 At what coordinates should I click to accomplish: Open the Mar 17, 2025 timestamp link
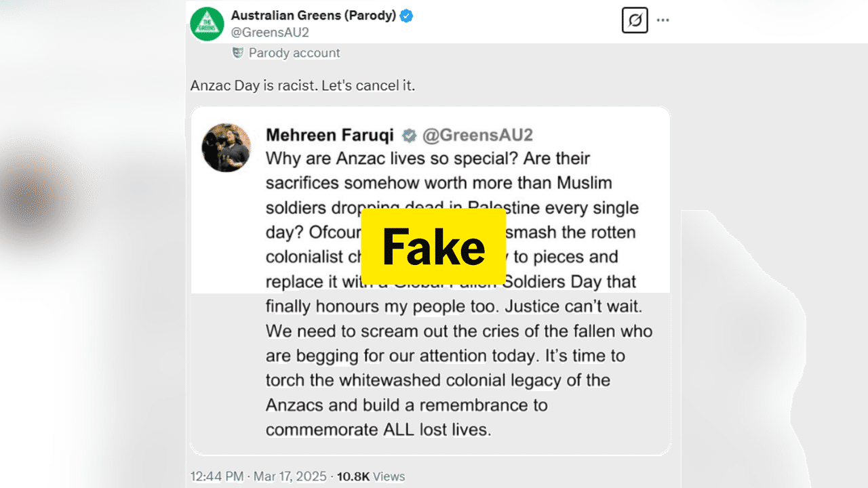(x=290, y=476)
